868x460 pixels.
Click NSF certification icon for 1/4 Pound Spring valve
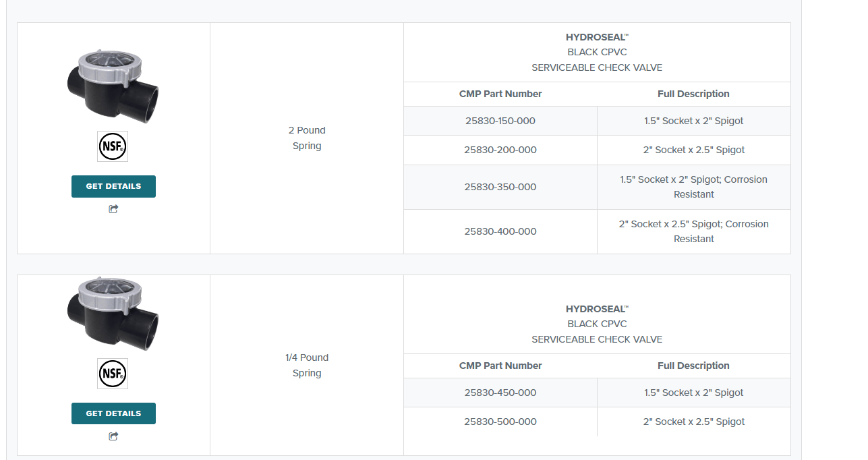click(x=113, y=374)
